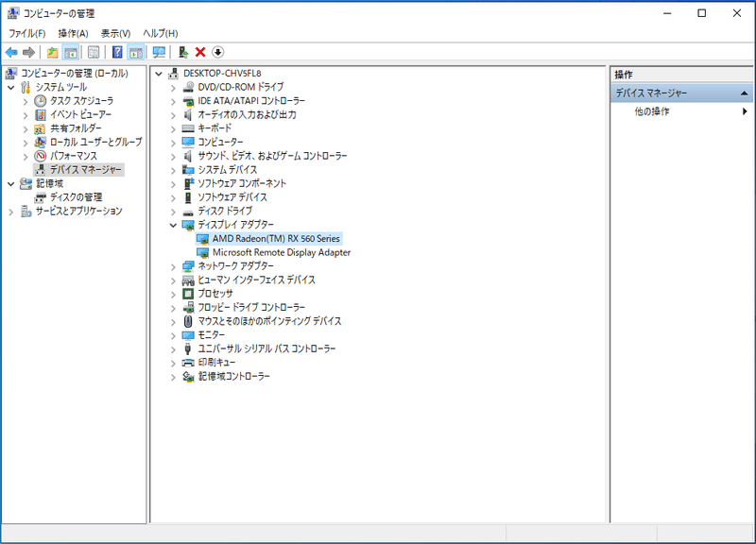This screenshot has height=544, width=756.
Task: Select コンピューターの管理 (ローカル) root item
Action: tap(75, 74)
